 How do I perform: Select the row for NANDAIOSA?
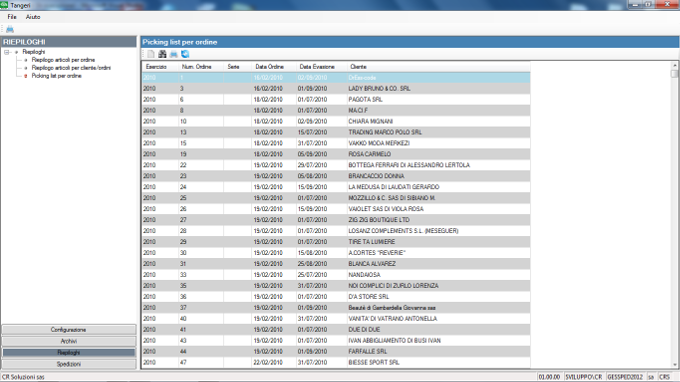coord(336,274)
